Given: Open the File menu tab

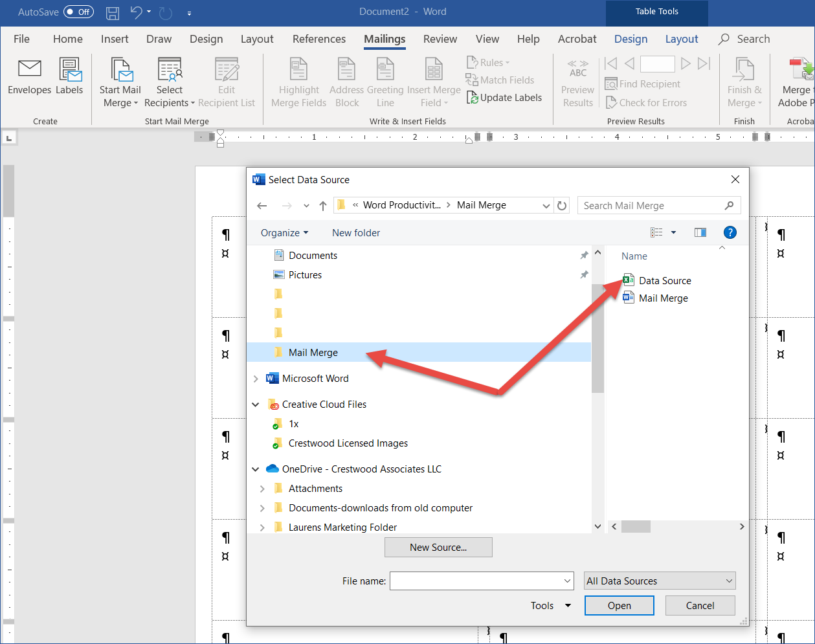Looking at the screenshot, I should click(21, 39).
